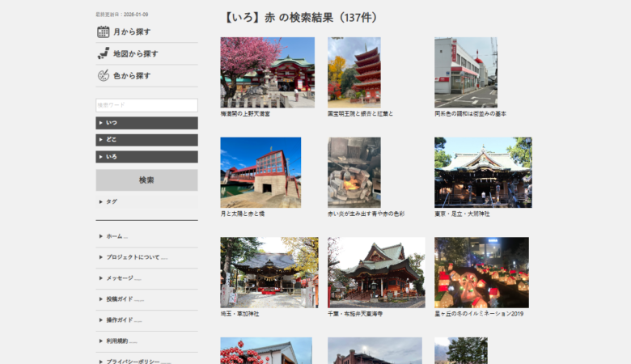Viewport: 631px width, 364px height.
Task: Focus the keyword search input field
Action: (x=146, y=105)
